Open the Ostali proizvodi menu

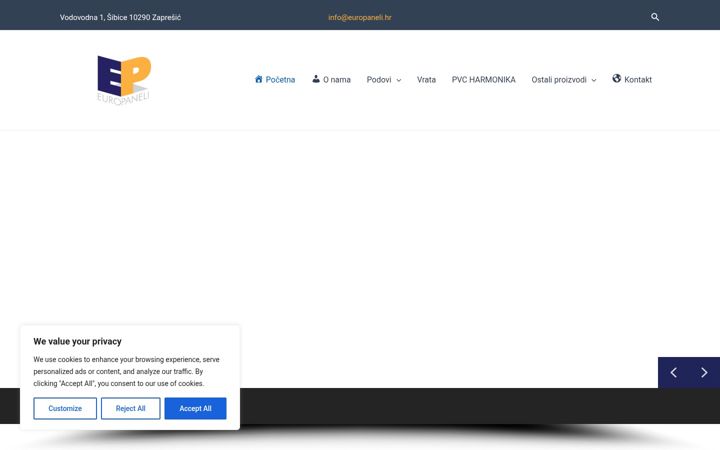point(559,79)
